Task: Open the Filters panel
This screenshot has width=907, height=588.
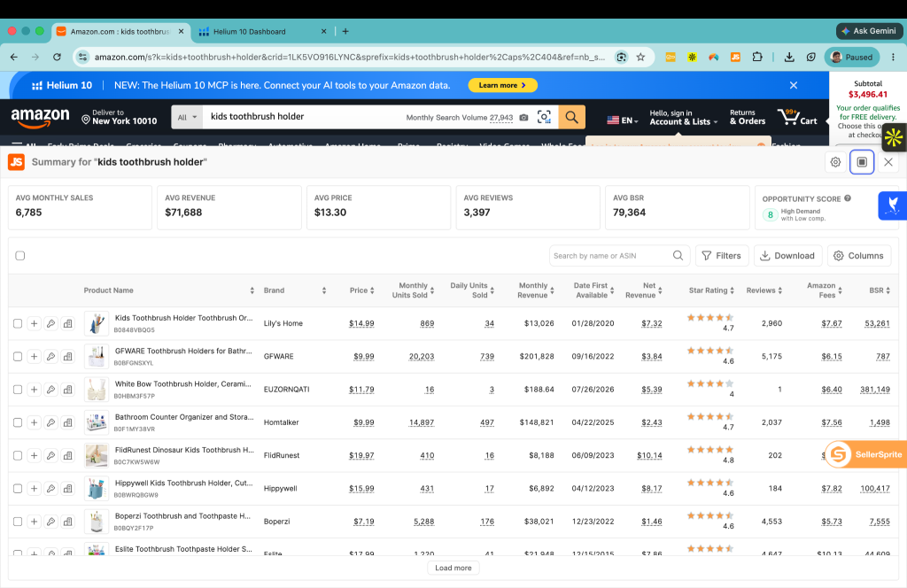Action: [721, 256]
